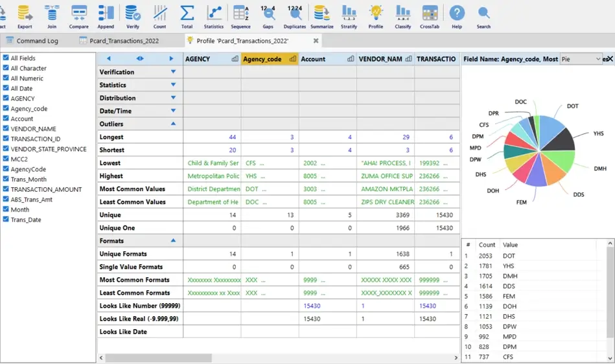Navigate columns left with arrow
This screenshot has height=364, width=615.
[x=109, y=58]
